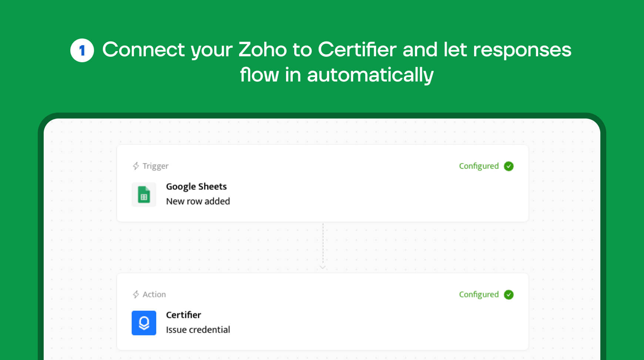Click the lightning bolt beside Action

tap(136, 294)
